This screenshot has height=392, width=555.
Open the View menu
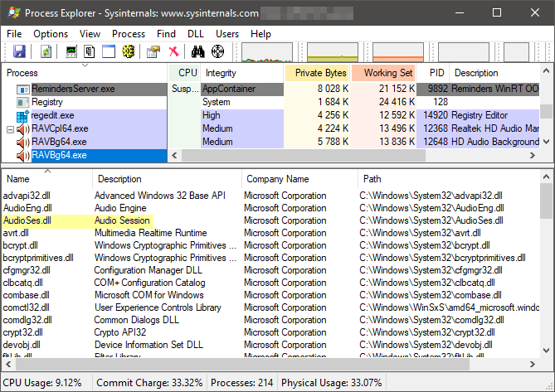coord(90,34)
